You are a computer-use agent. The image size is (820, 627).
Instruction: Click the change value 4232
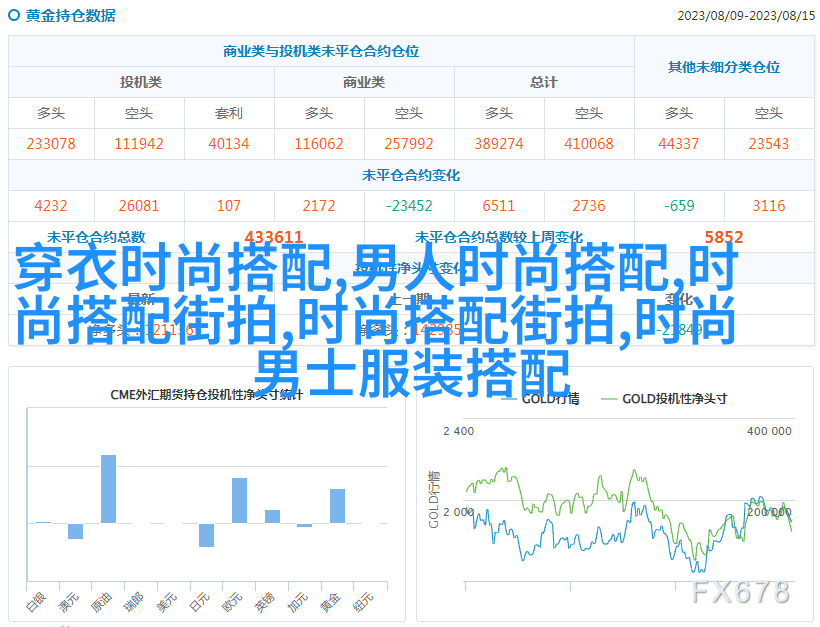tap(51, 206)
